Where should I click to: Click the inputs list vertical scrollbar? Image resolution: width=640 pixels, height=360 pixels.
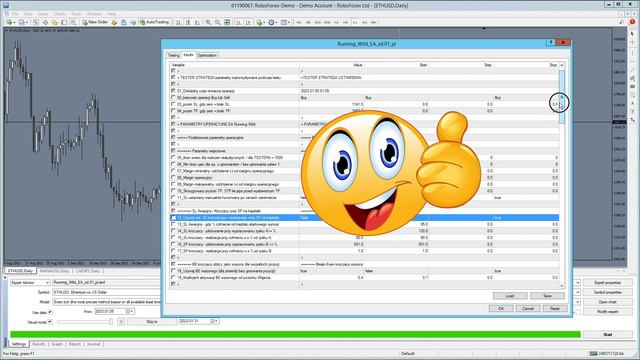(x=562, y=176)
